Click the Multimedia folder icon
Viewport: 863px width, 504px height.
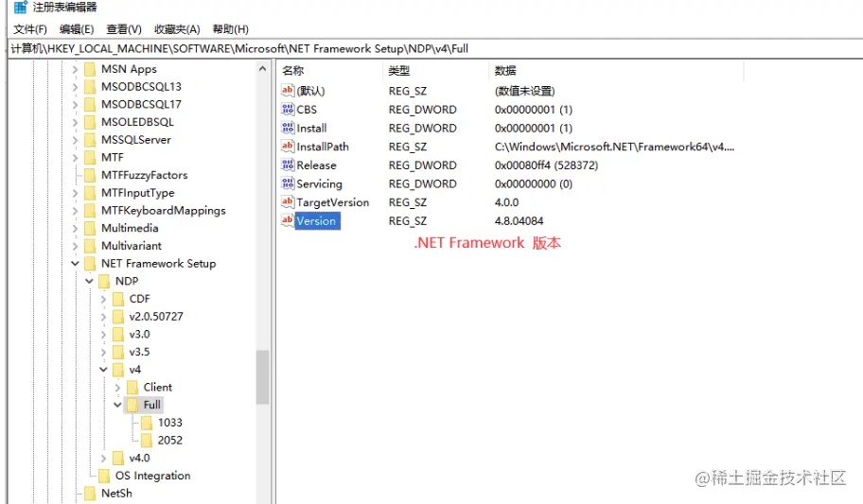(x=90, y=228)
